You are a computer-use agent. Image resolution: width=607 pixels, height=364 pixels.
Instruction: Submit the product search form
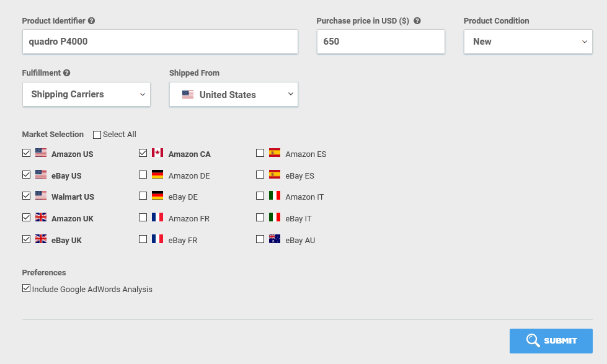[x=551, y=341]
